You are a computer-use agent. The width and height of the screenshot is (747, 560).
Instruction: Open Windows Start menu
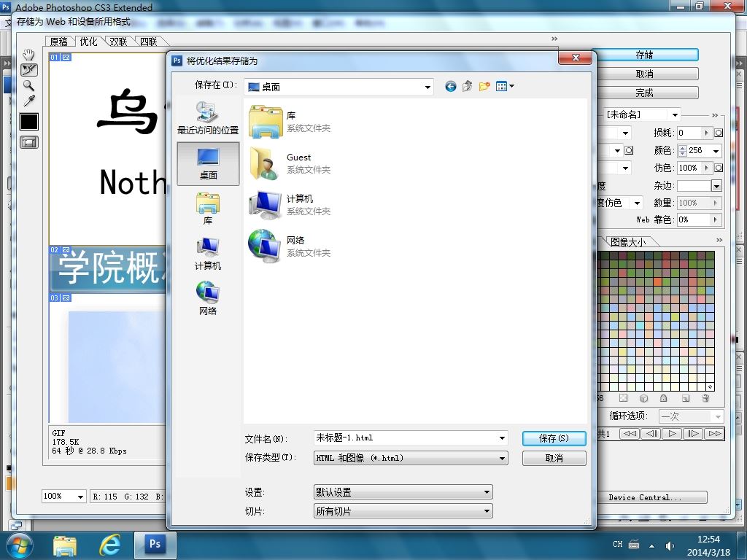click(19, 545)
